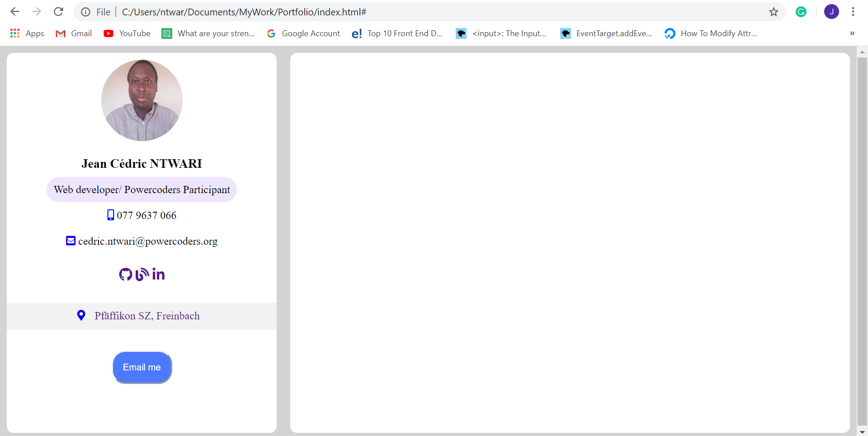The image size is (868, 436).
Task: Expand the hidden bookmarks overflow chevron
Action: point(852,33)
